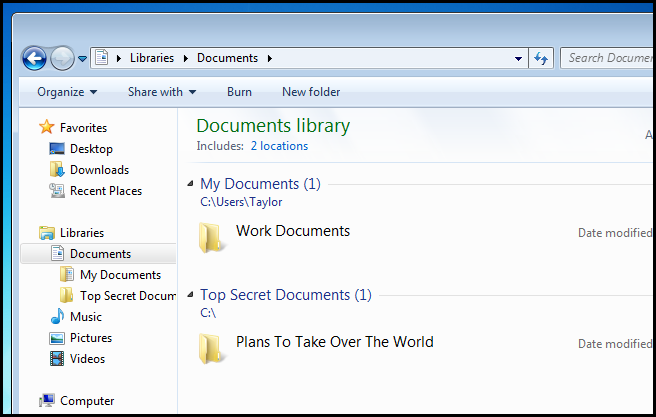Open Desktop from the Favorites list

pos(91,149)
